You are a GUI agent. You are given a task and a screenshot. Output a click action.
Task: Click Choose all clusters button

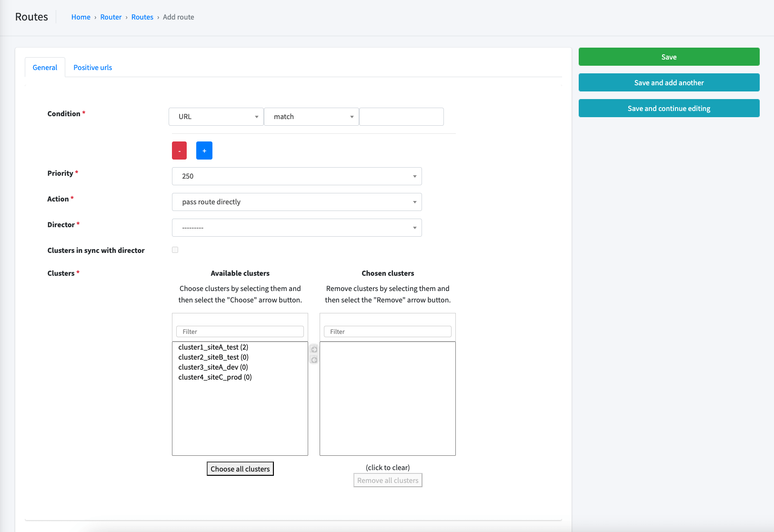pyautogui.click(x=240, y=469)
